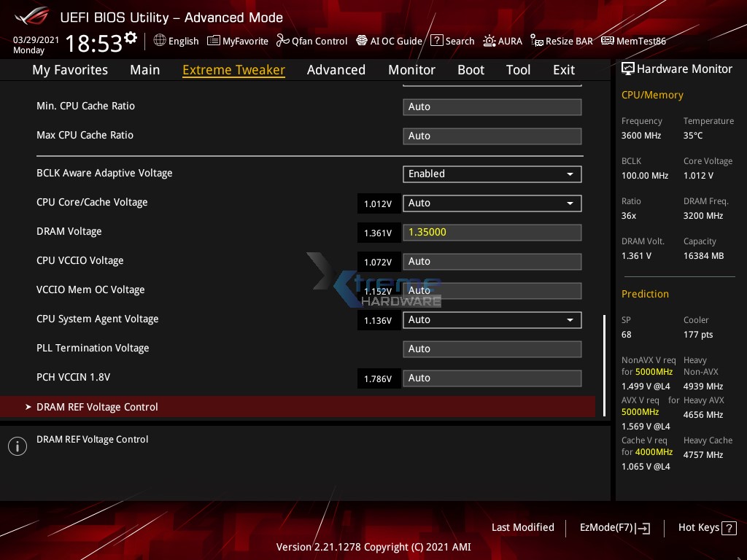The image size is (747, 560).
Task: Open the English language selector
Action: tap(176, 41)
